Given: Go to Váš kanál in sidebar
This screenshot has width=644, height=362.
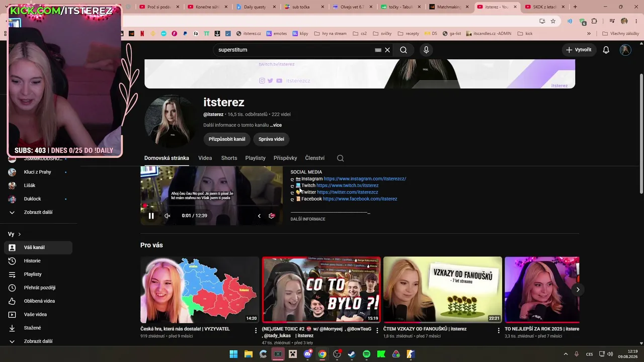Looking at the screenshot, I should click(38, 247).
